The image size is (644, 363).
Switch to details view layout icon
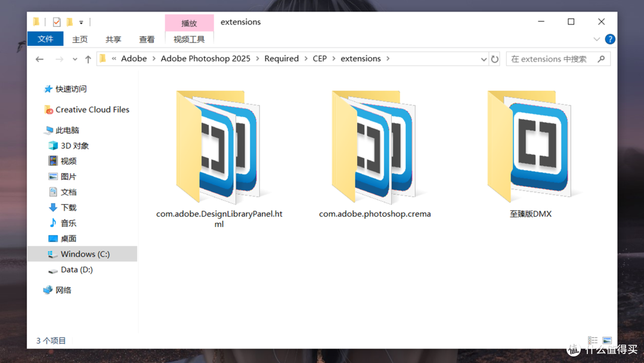(593, 340)
